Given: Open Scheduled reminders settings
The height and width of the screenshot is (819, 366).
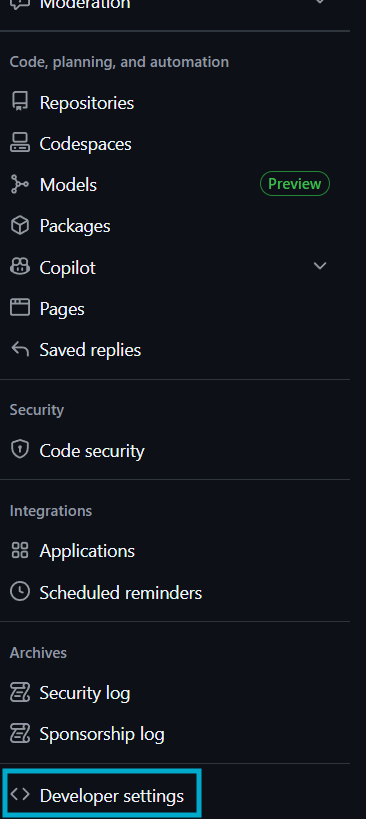Looking at the screenshot, I should click(175, 592).
